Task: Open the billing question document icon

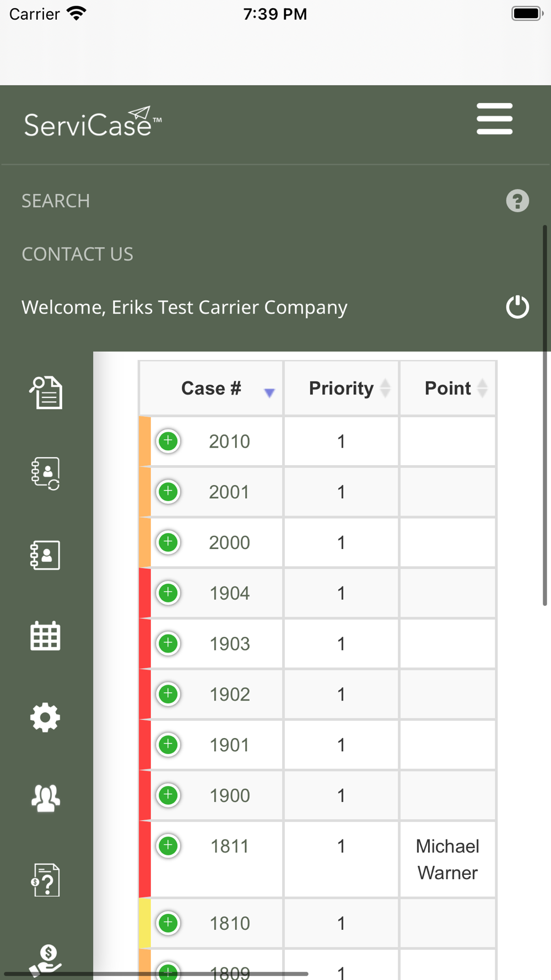Action: pos(45,880)
